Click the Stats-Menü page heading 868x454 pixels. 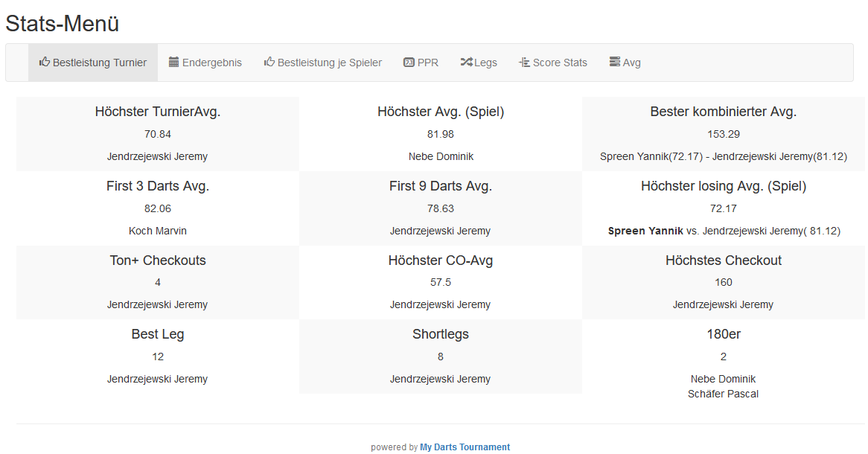point(63,24)
